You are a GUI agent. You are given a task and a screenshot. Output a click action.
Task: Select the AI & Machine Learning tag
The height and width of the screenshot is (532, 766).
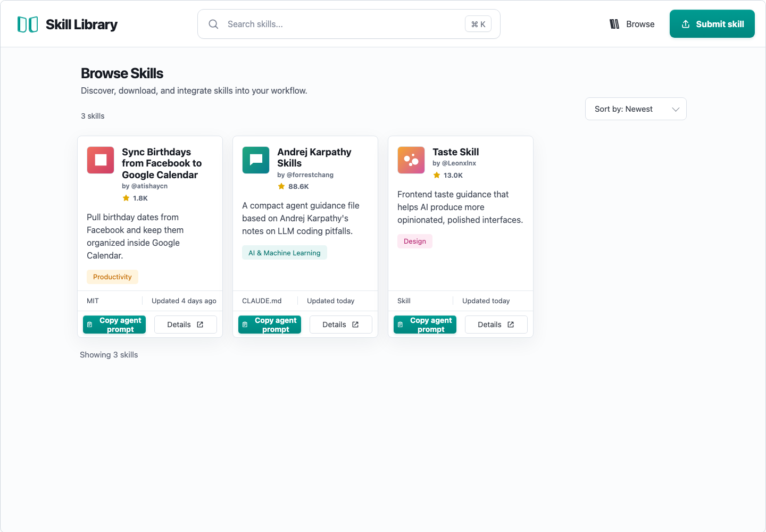[x=285, y=253]
